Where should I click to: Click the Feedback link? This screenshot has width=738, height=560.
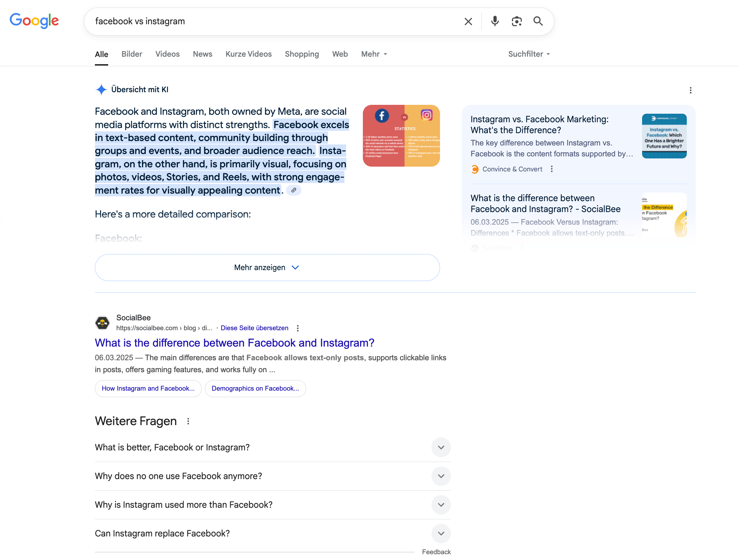pos(436,552)
